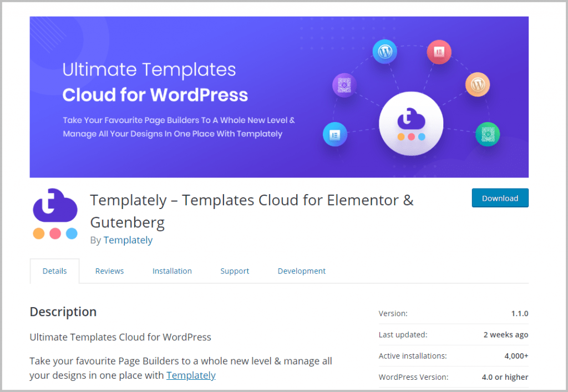This screenshot has height=392, width=568.
Task: Click the Templately cloud plugin logo
Action: coord(55,213)
